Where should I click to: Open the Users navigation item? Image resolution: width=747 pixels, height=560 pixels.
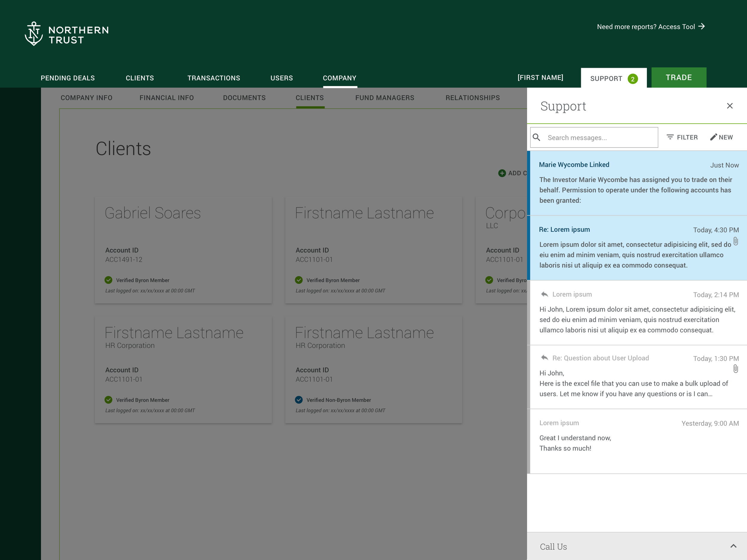point(282,78)
